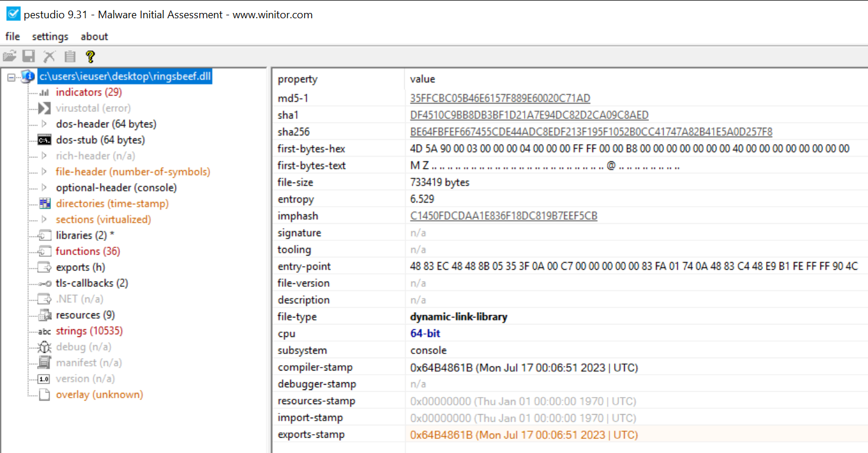The image size is (868, 453).
Task: Open the file menu
Action: (12, 37)
